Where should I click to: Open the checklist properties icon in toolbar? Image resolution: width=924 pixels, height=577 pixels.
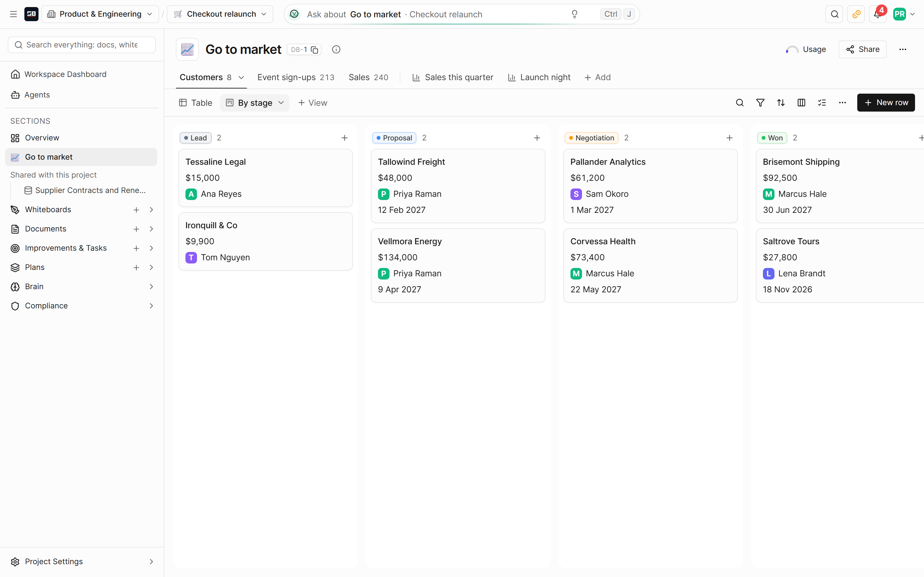(822, 103)
